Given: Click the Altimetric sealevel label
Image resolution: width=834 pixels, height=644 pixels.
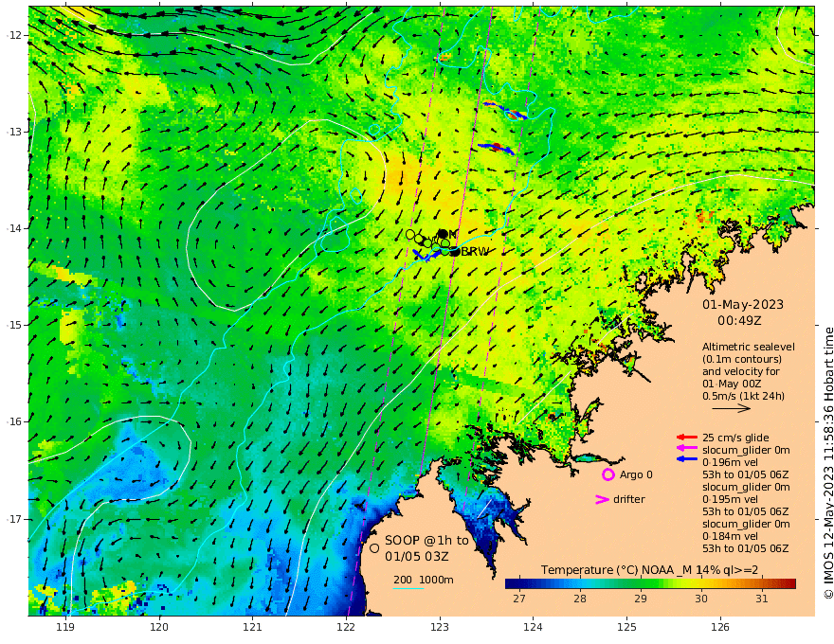Looking at the screenshot, I should click(749, 347).
